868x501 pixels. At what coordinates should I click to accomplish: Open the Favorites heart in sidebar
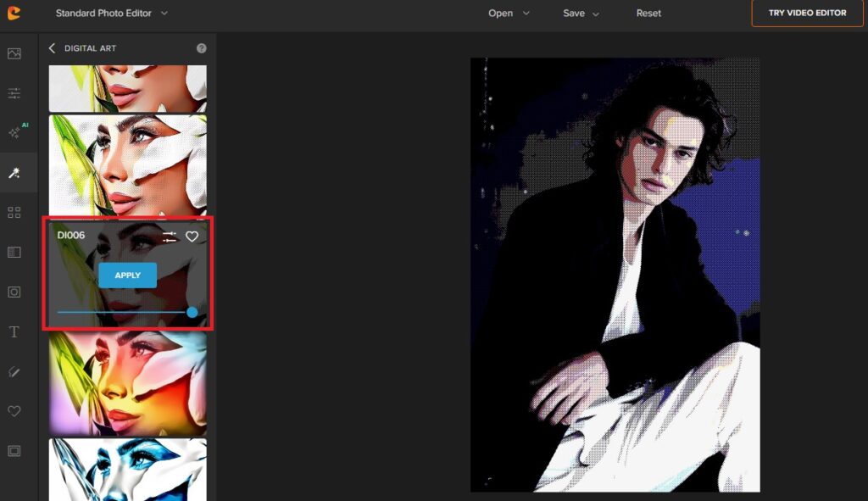tap(14, 411)
